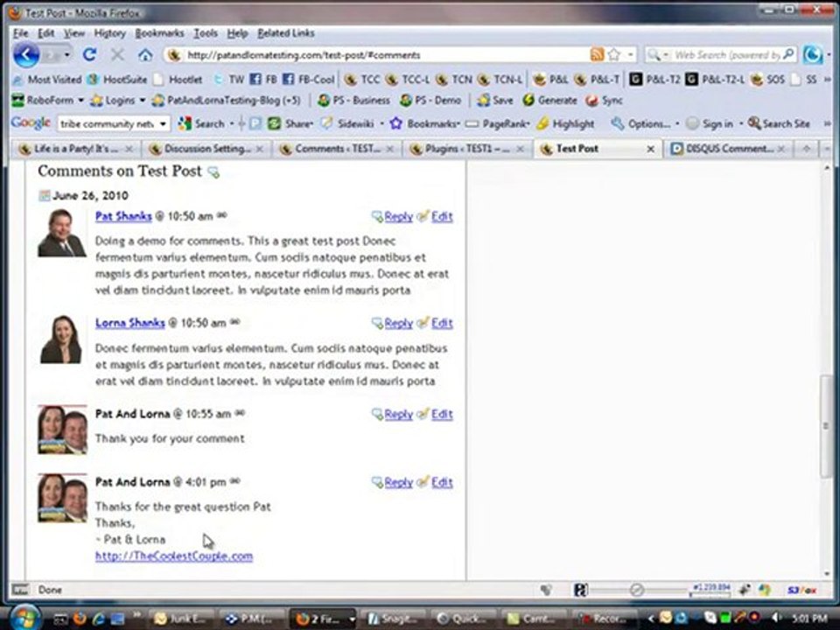Open the File menu

click(x=20, y=33)
